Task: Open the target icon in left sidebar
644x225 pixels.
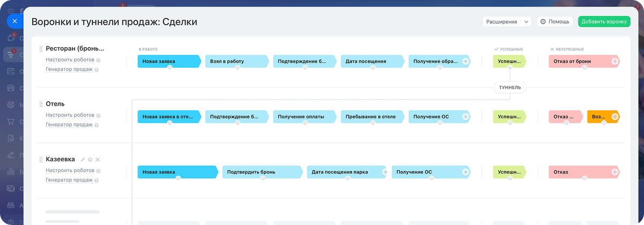Action: point(11,105)
